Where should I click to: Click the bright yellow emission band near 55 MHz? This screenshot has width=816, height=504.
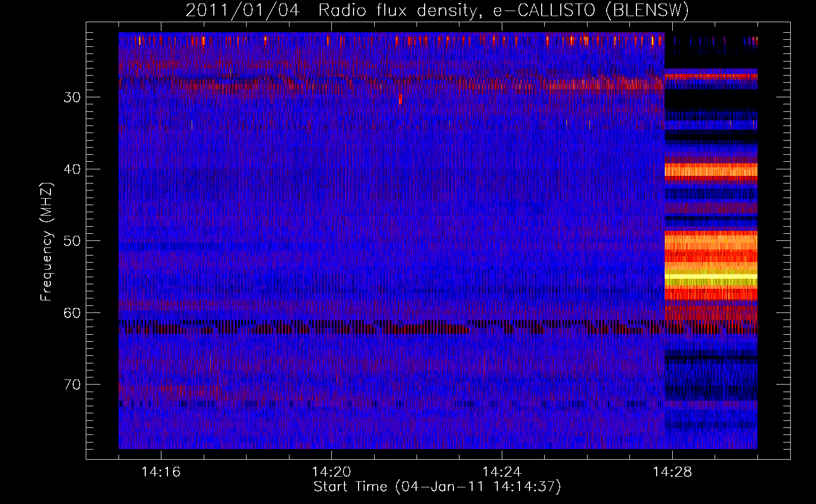(x=711, y=277)
